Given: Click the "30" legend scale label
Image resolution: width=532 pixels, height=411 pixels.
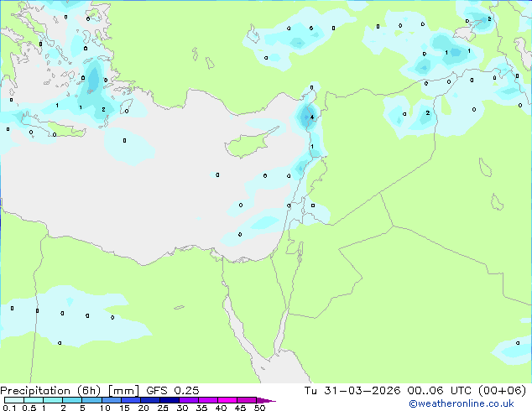Looking at the screenshot, I should (x=182, y=408).
